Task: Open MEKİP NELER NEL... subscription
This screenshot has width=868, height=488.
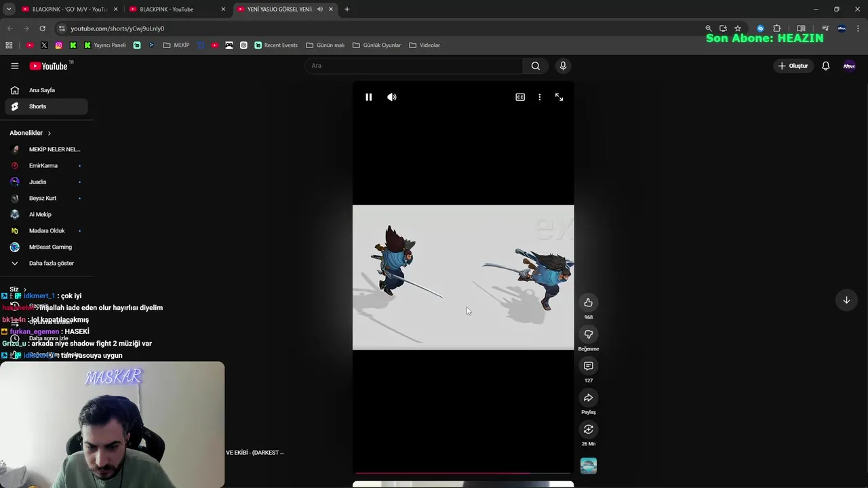Action: click(46, 149)
